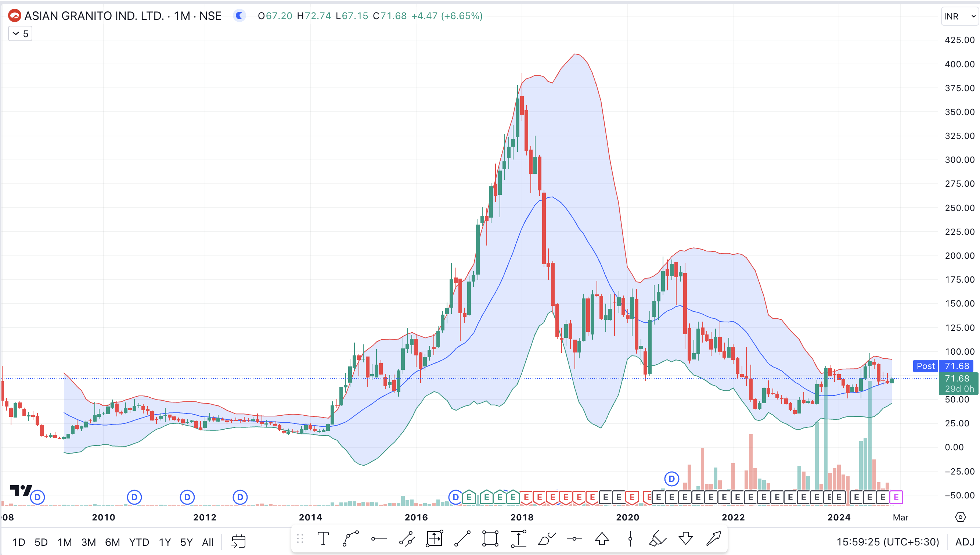The height and width of the screenshot is (555, 980).
Task: Switch chart range to 5D
Action: click(41, 542)
